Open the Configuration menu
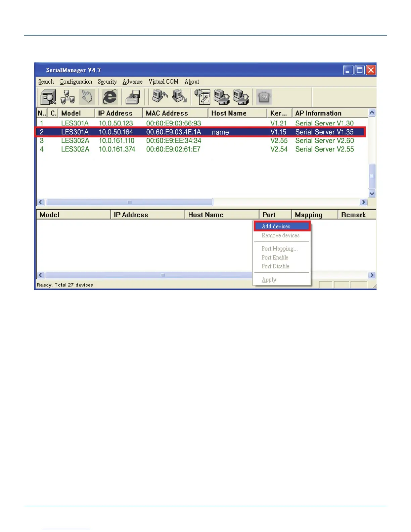This screenshot has height=532, width=411. [x=76, y=82]
